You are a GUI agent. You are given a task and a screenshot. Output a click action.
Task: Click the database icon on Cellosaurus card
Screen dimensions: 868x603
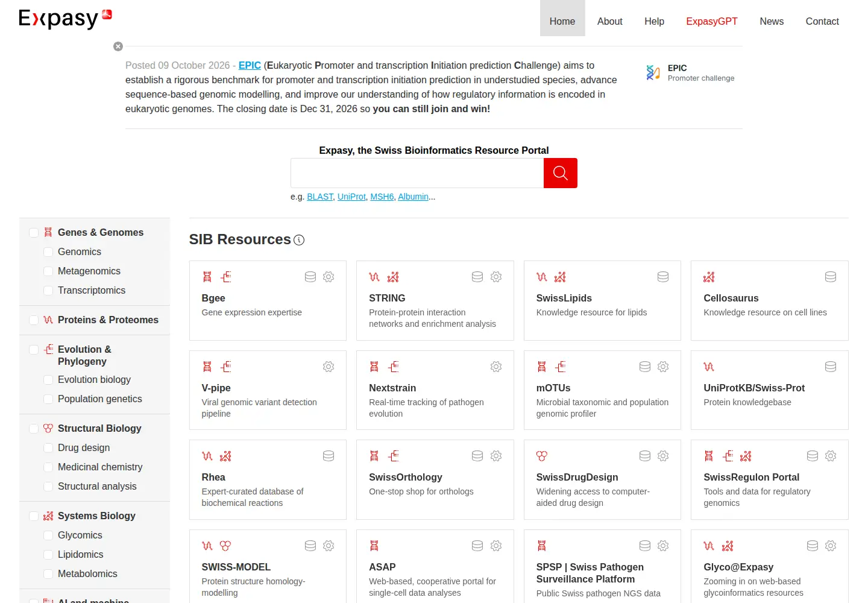[831, 277]
